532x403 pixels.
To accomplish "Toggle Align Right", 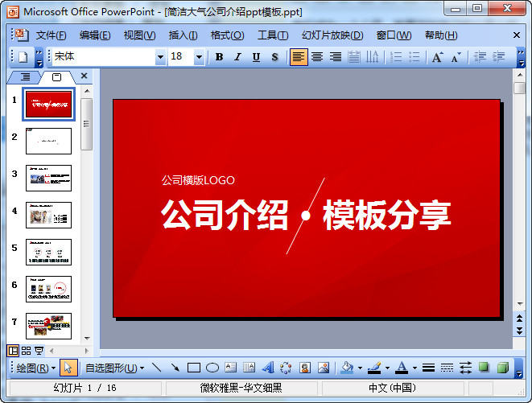I will pyautogui.click(x=336, y=56).
